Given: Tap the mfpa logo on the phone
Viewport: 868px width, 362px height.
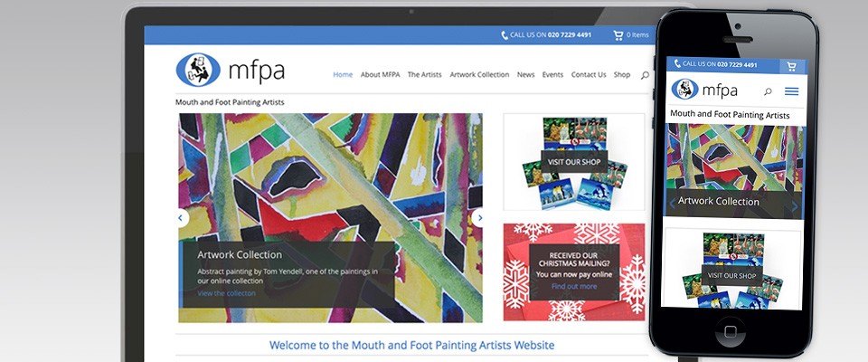Looking at the screenshot, I should (704, 90).
